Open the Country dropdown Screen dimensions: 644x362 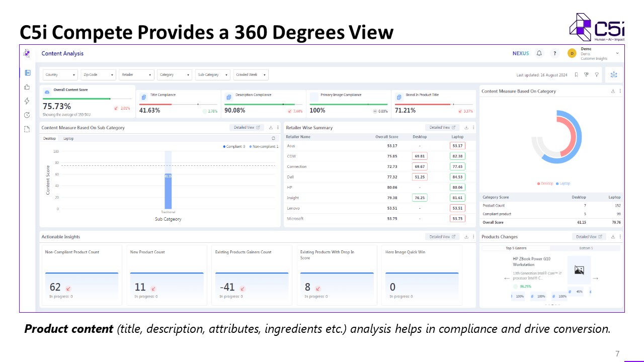60,74
